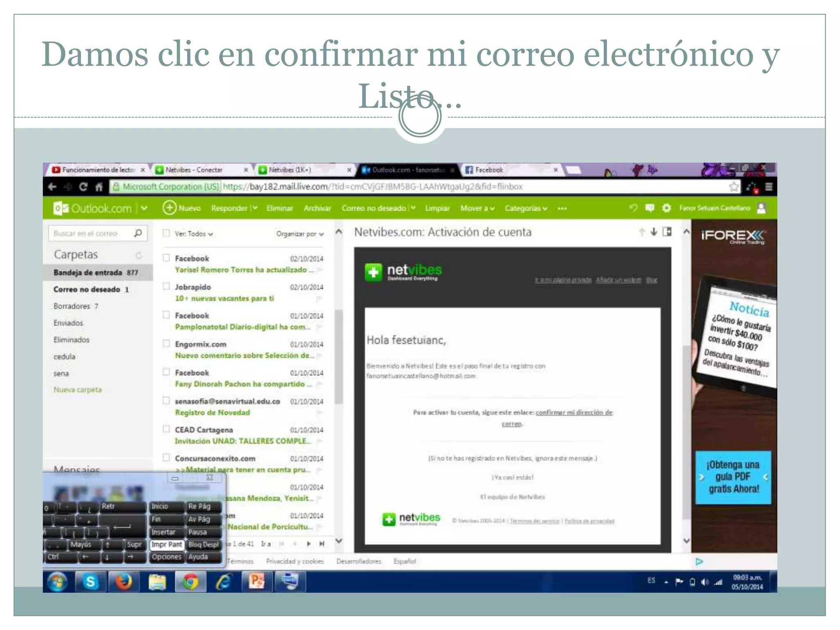
Task: Expand Correo no deseado dropdown arrow
Action: [x=413, y=208]
